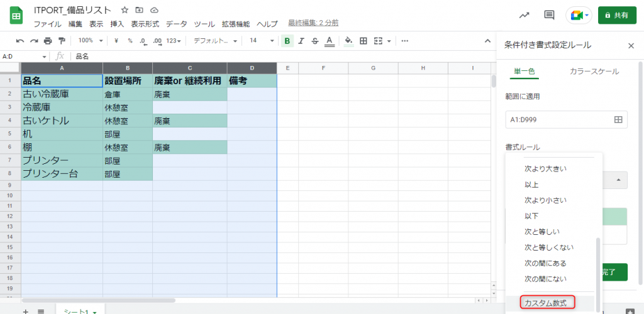Choose 次より小さい condition
Viewport: 644px width, 314px height.
[x=545, y=200]
